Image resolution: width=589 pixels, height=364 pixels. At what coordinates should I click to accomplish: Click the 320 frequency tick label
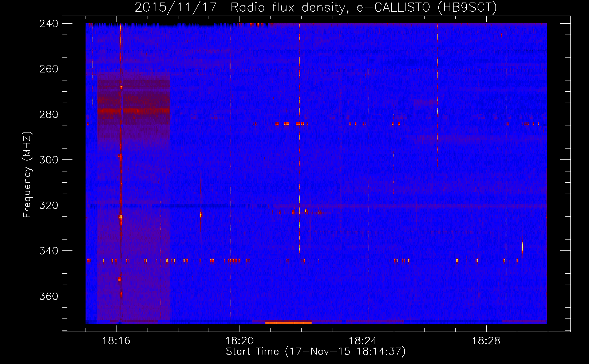[49, 205]
